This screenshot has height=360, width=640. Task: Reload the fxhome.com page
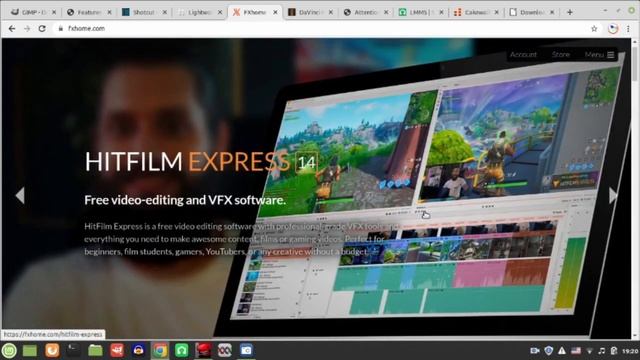click(x=42, y=29)
